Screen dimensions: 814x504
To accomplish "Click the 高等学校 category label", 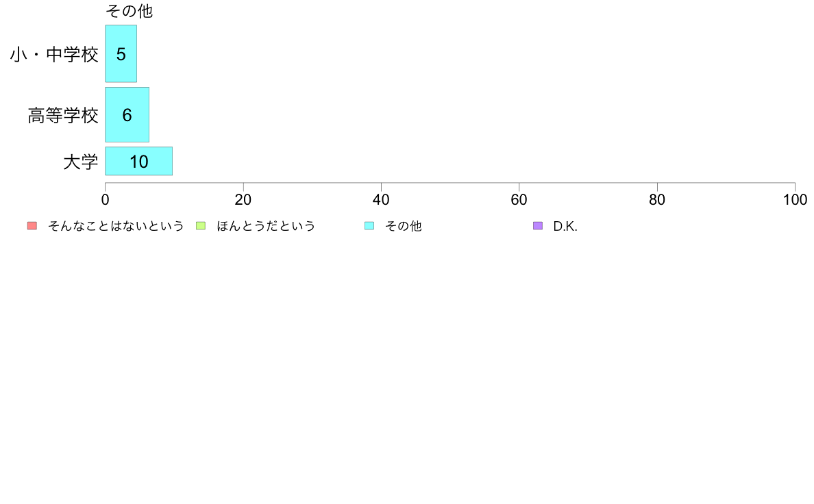I will click(x=63, y=115).
